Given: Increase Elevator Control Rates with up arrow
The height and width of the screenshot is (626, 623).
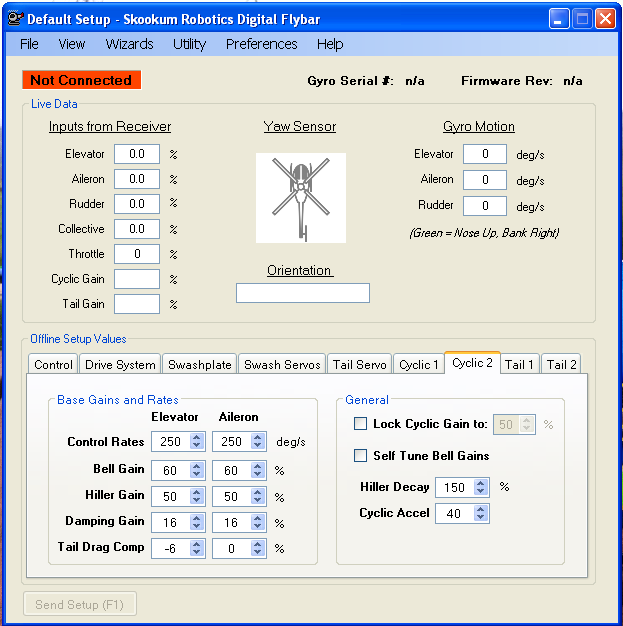Looking at the screenshot, I should click(x=196, y=437).
